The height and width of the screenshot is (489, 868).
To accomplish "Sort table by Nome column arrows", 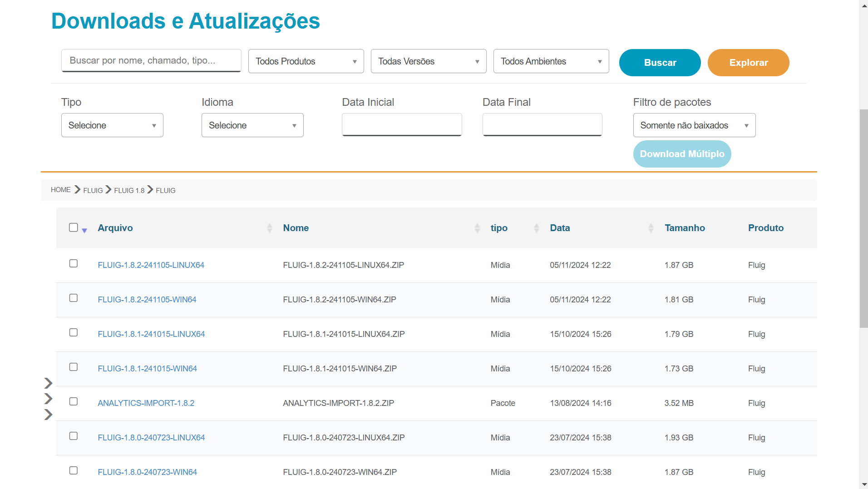I will [477, 228].
